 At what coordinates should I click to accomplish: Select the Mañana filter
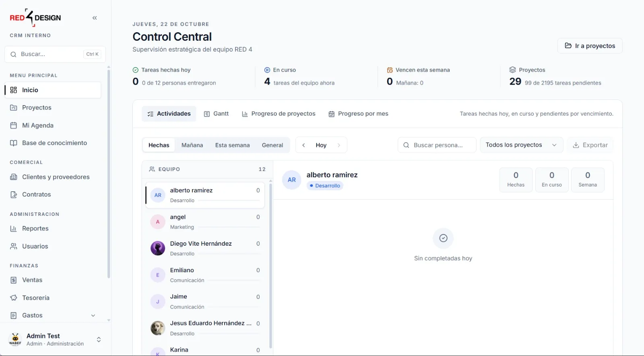pos(192,145)
